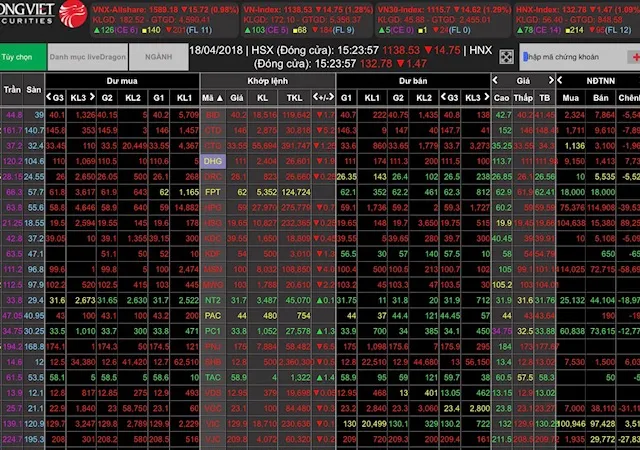Image resolution: width=640 pixels, height=450 pixels.
Task: Click FPT's total volume 124,724
Action: click(296, 192)
